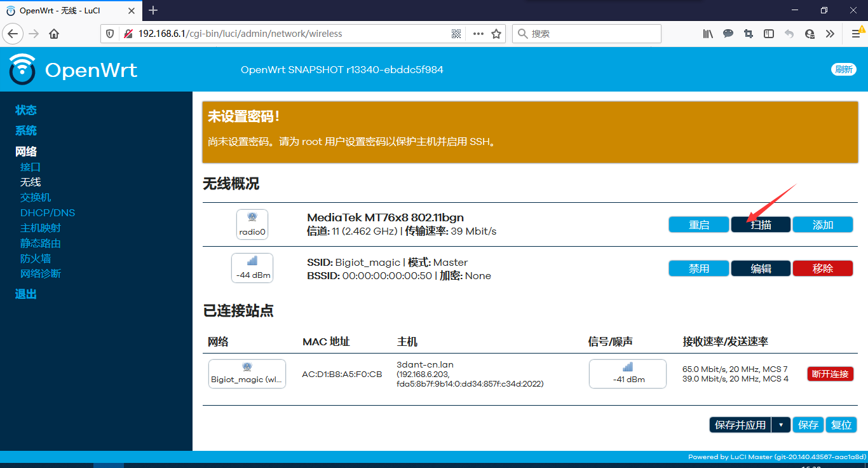The height and width of the screenshot is (468, 868).
Task: Open the QR code generator icon
Action: pos(456,34)
